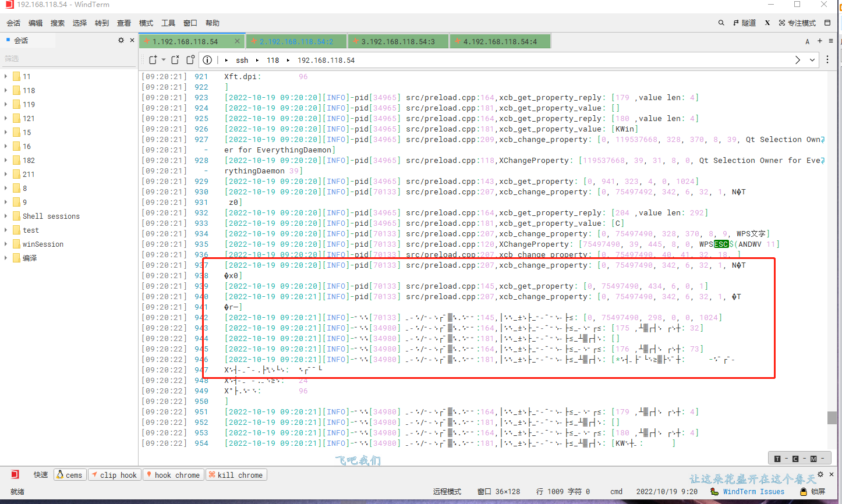Open the new session dropdown arrow
842x504 pixels.
click(164, 60)
